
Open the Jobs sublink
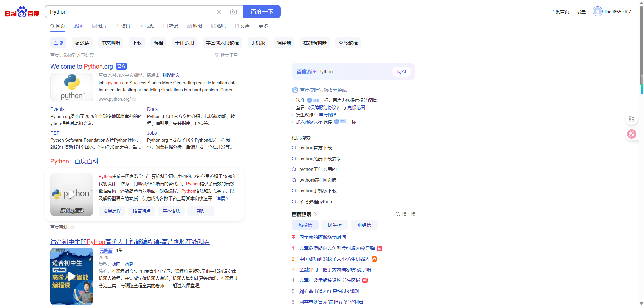(152, 133)
